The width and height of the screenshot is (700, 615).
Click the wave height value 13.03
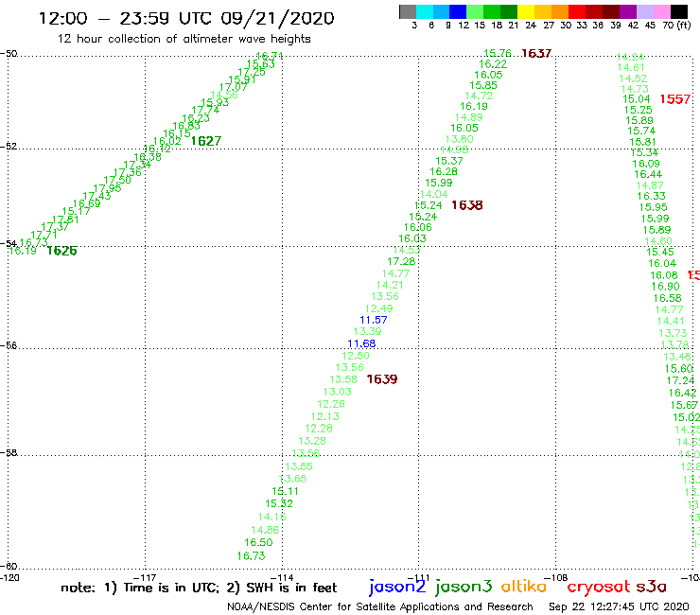point(338,392)
